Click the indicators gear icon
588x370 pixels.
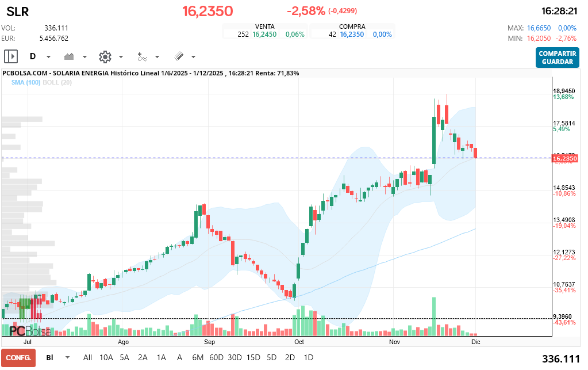[x=105, y=56]
